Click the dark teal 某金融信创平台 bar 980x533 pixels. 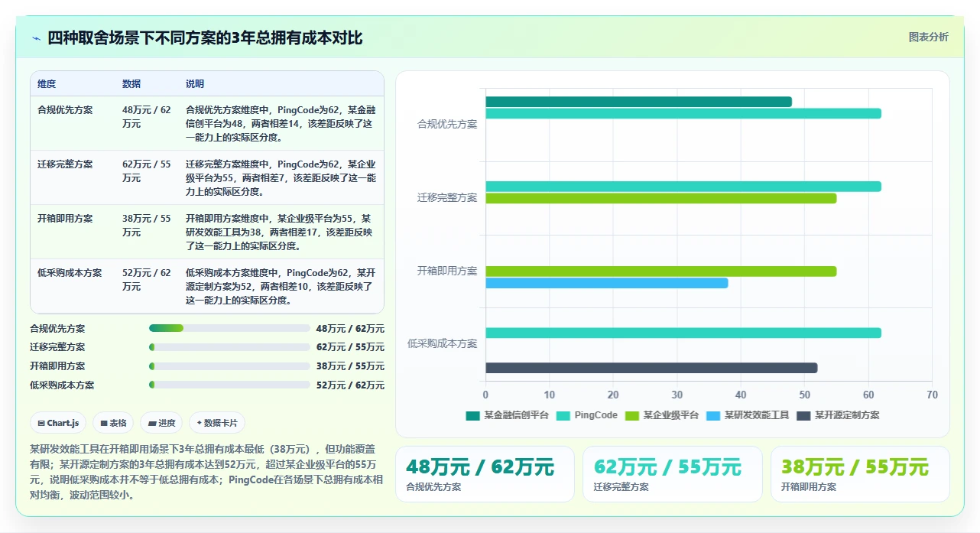[638, 102]
